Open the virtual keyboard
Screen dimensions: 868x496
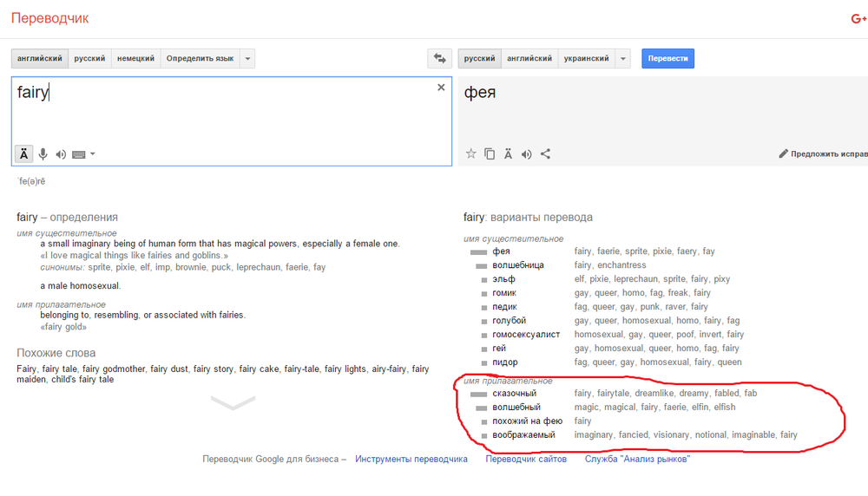(79, 154)
